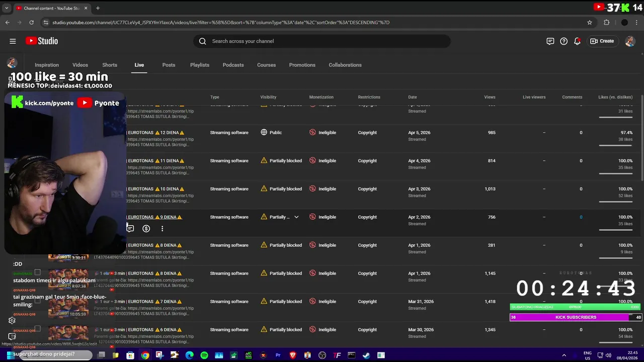The image size is (644, 362).
Task: Open the EUROTONAS 11 DIENA video title
Action: (155, 161)
